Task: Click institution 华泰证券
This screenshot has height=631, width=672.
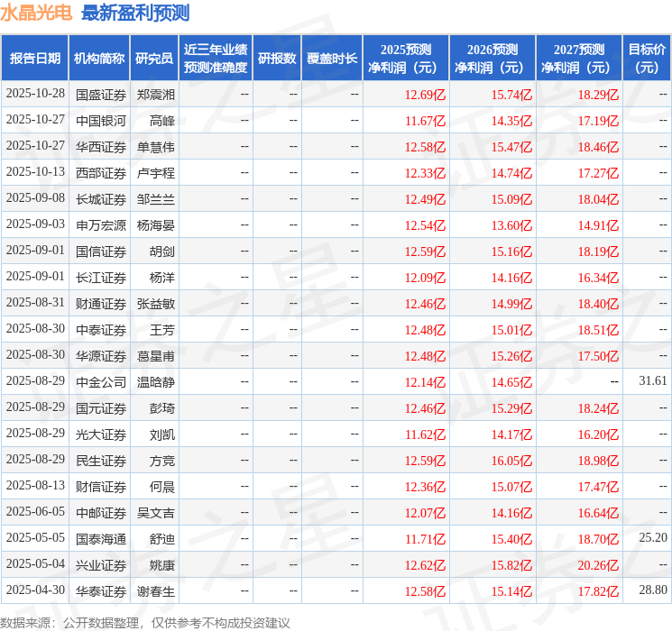Action: (101, 591)
